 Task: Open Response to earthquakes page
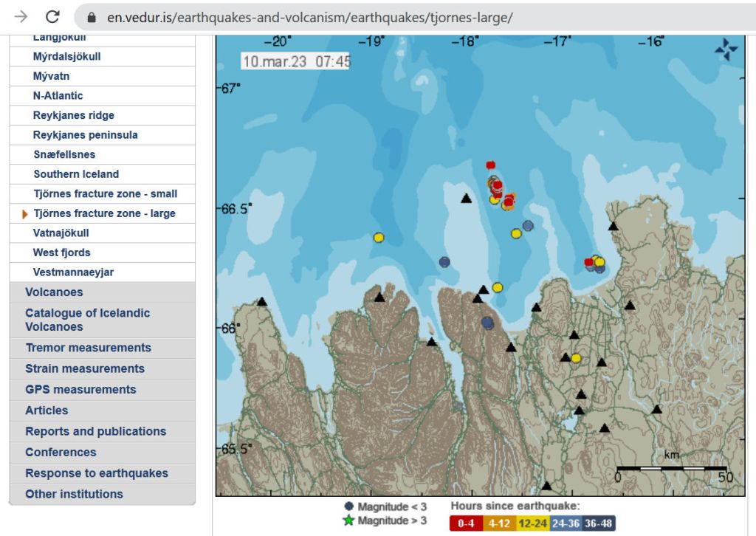(x=97, y=473)
